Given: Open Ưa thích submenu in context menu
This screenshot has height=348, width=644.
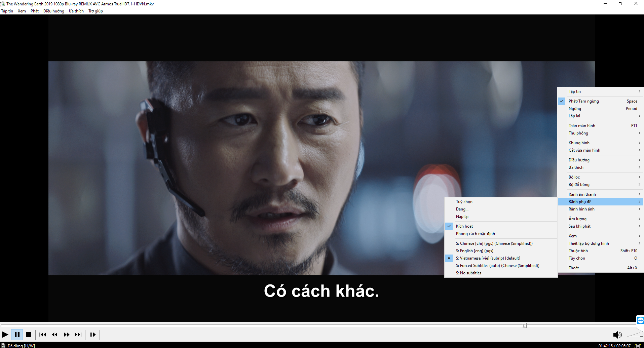Looking at the screenshot, I should (601, 167).
